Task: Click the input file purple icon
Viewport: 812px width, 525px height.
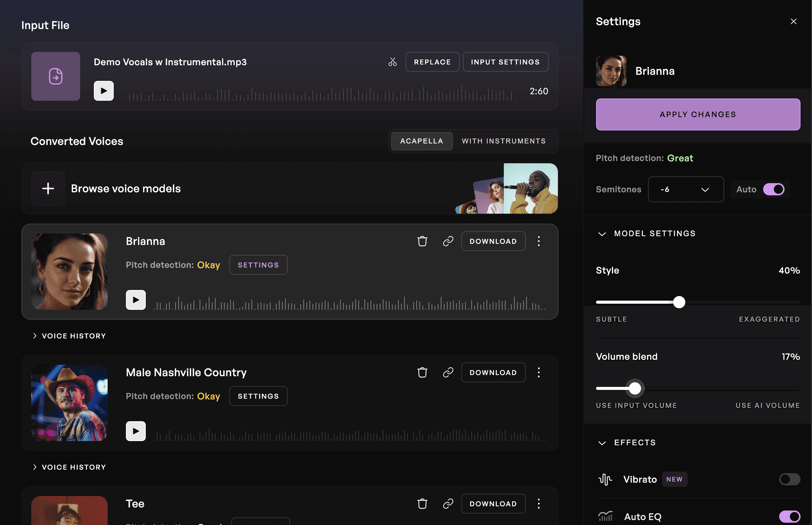Action: pyautogui.click(x=56, y=76)
